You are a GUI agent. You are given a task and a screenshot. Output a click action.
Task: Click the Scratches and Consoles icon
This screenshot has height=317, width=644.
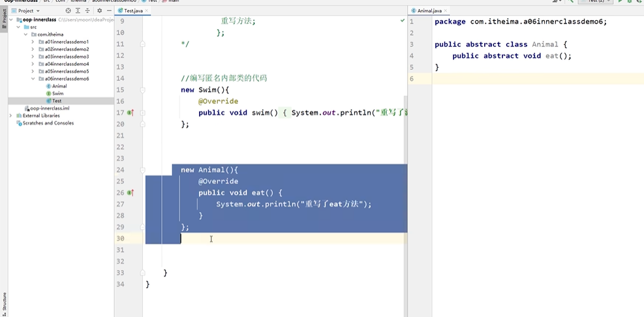[19, 123]
